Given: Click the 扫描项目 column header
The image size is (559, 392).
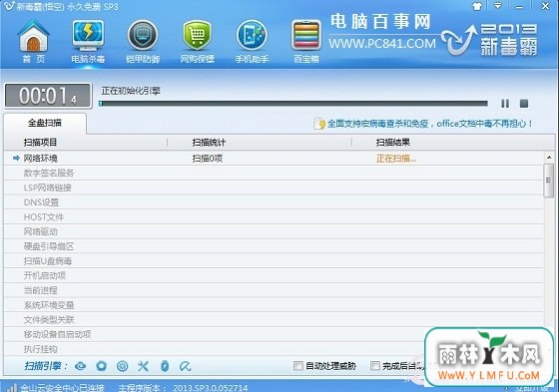Looking at the screenshot, I should tap(40, 143).
